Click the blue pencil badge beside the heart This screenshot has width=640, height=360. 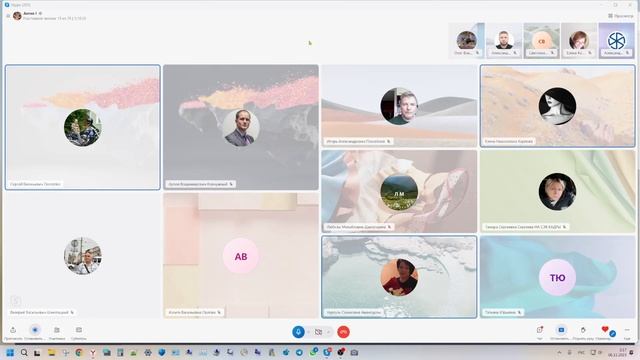point(612,334)
